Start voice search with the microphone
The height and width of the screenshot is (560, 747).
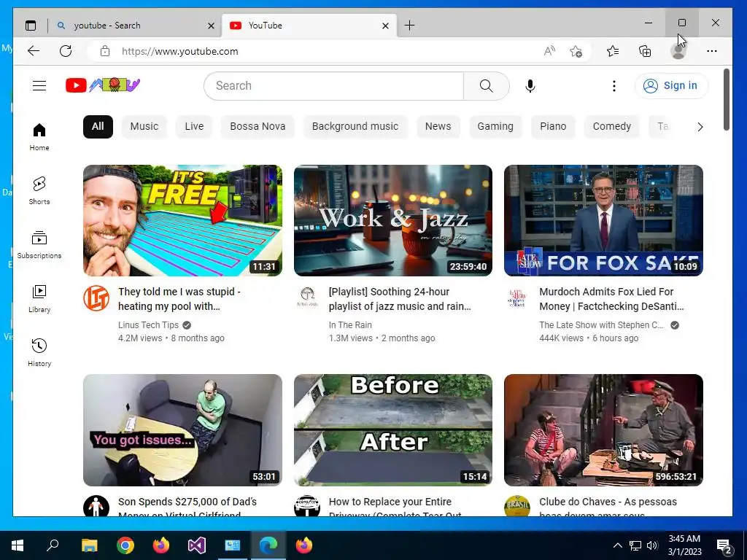(x=530, y=86)
